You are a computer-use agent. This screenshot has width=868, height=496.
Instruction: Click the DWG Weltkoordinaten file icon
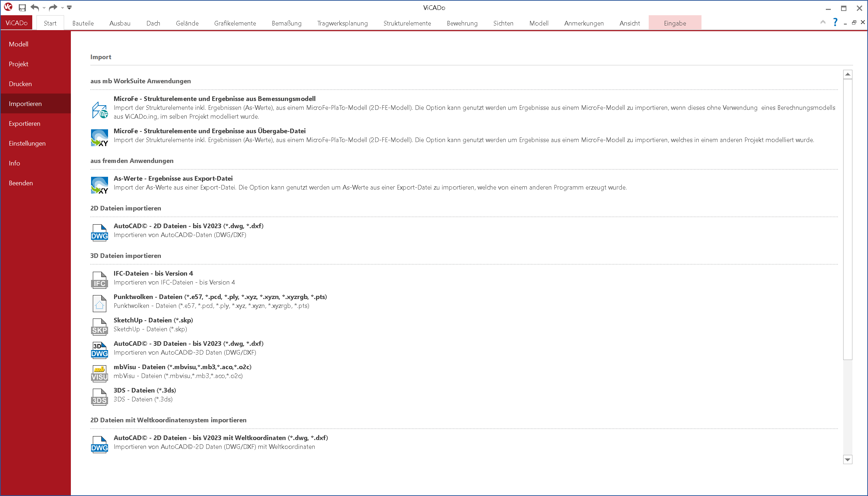(100, 445)
